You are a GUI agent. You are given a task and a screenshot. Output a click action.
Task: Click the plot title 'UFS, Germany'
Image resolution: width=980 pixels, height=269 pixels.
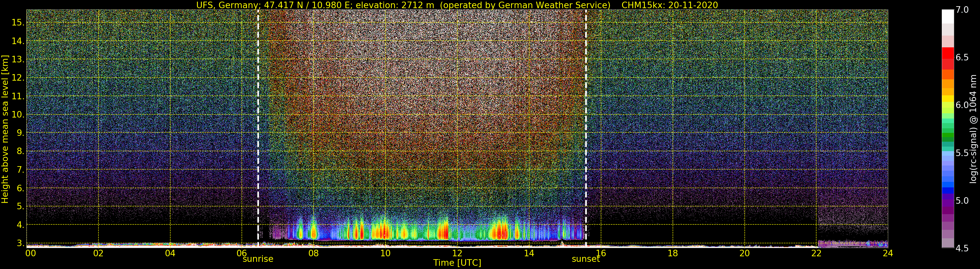[x=221, y=5]
